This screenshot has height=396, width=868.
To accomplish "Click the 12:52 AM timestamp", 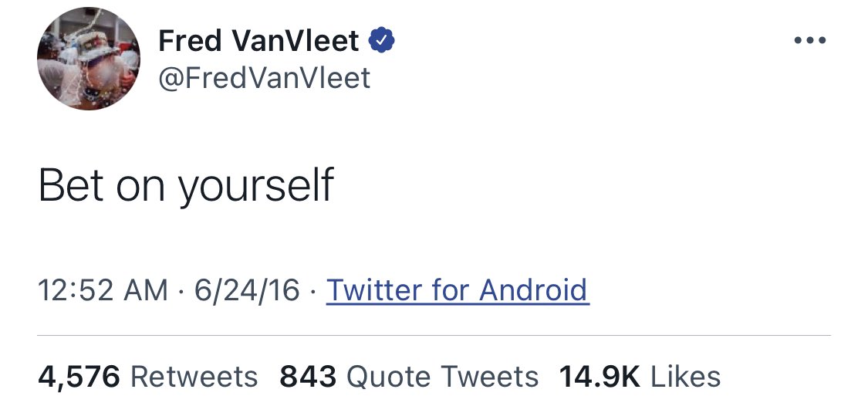I will click(103, 290).
